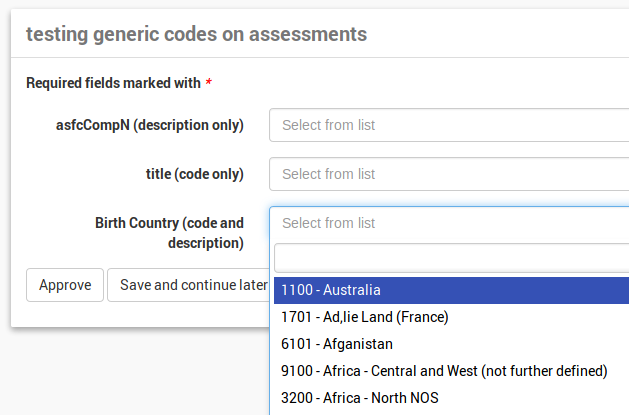Viewport: 629px width, 415px height.
Task: Click the Select from list placeholder in Birth Country
Action: 328,223
